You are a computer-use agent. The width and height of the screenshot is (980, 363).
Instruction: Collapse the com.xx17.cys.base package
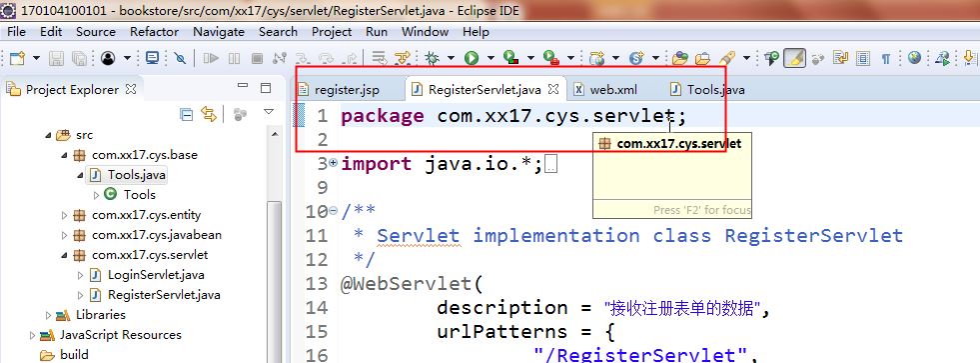click(x=64, y=155)
